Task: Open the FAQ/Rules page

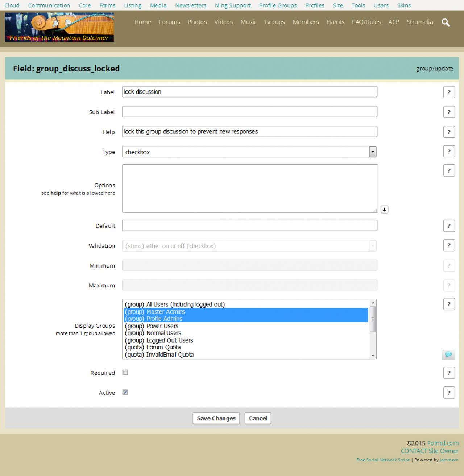Action: 366,22
